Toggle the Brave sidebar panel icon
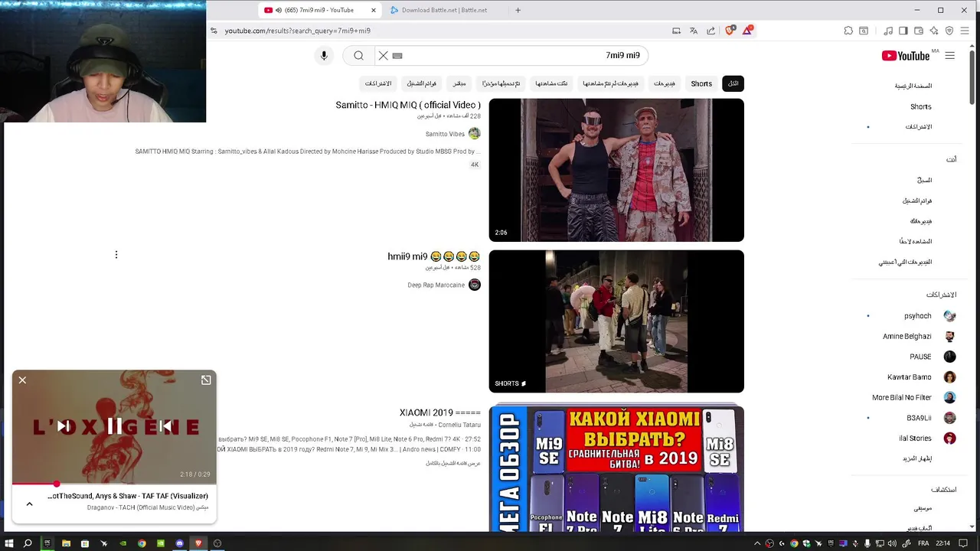Viewport: 980px width, 551px height. pos(903,31)
